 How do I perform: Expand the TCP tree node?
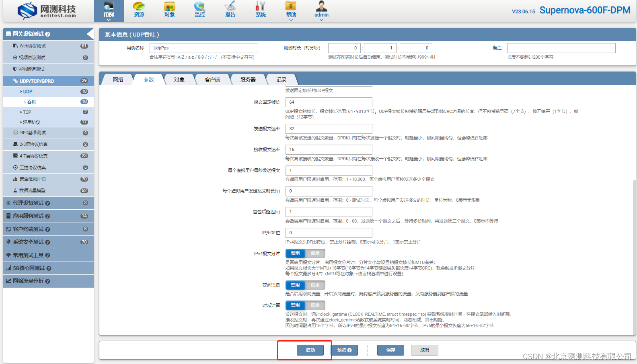(48, 112)
